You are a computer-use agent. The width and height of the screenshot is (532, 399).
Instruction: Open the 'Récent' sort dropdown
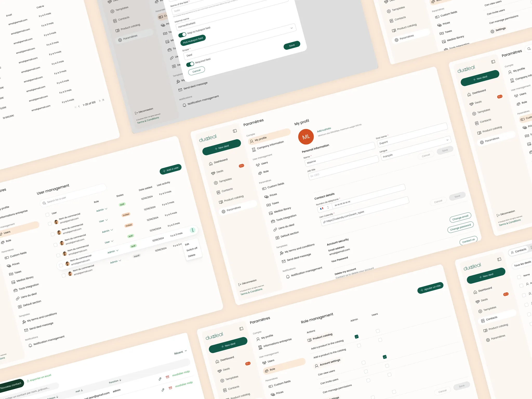pyautogui.click(x=180, y=352)
